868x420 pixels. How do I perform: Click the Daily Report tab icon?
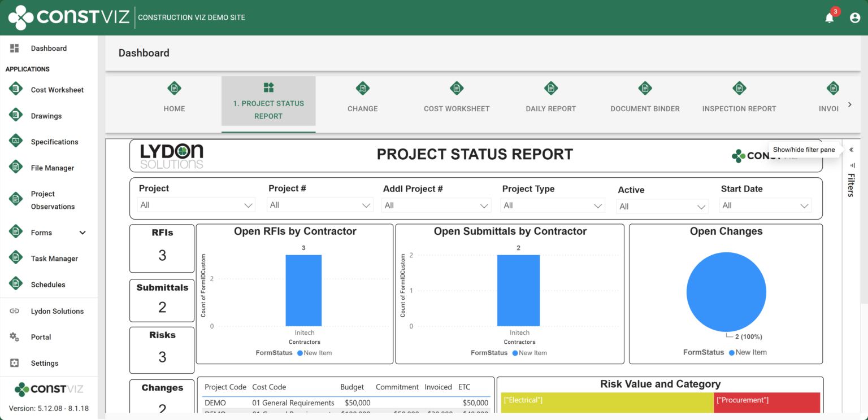coord(550,88)
